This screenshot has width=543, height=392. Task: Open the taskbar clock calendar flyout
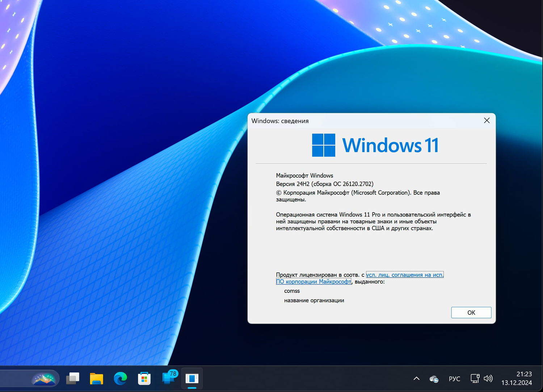click(x=519, y=378)
